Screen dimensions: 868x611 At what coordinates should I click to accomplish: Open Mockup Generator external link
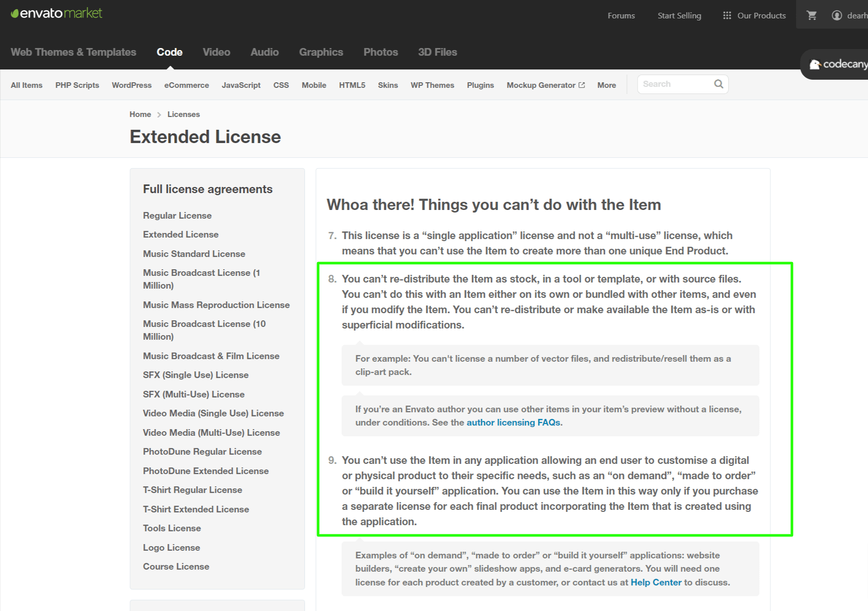(x=545, y=85)
